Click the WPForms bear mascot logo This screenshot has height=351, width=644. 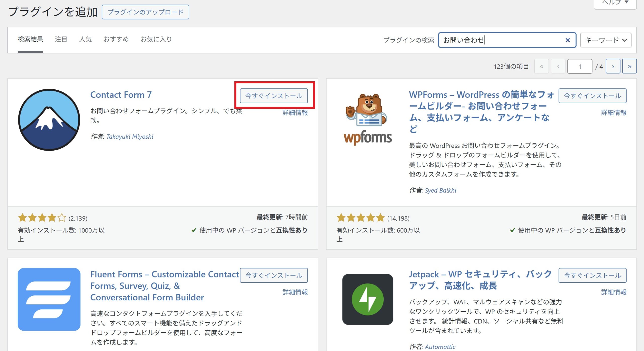click(x=368, y=118)
